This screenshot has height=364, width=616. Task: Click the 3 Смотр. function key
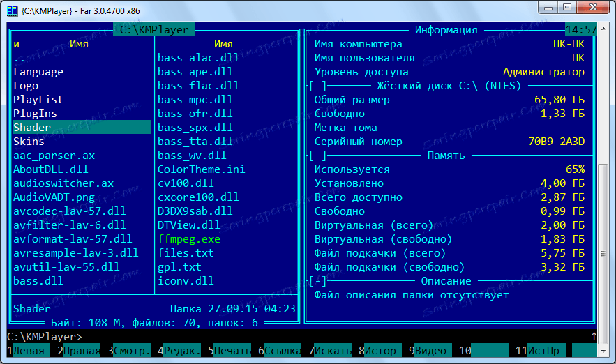[x=129, y=350]
